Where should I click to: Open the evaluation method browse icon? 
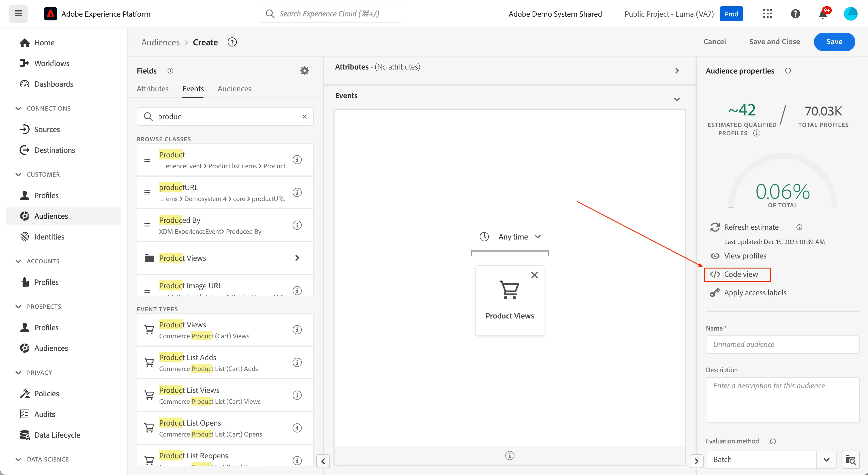(x=850, y=459)
